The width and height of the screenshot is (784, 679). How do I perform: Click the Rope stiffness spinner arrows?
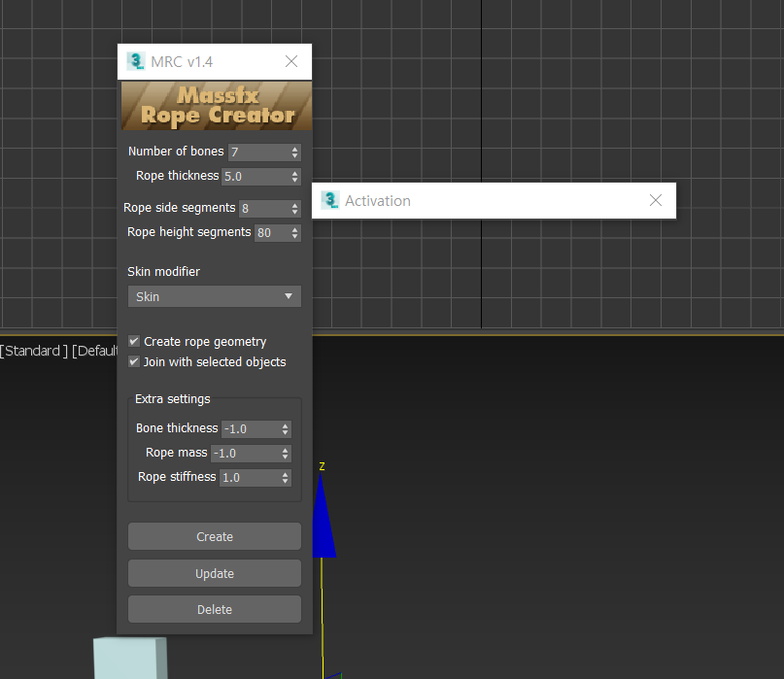285,478
